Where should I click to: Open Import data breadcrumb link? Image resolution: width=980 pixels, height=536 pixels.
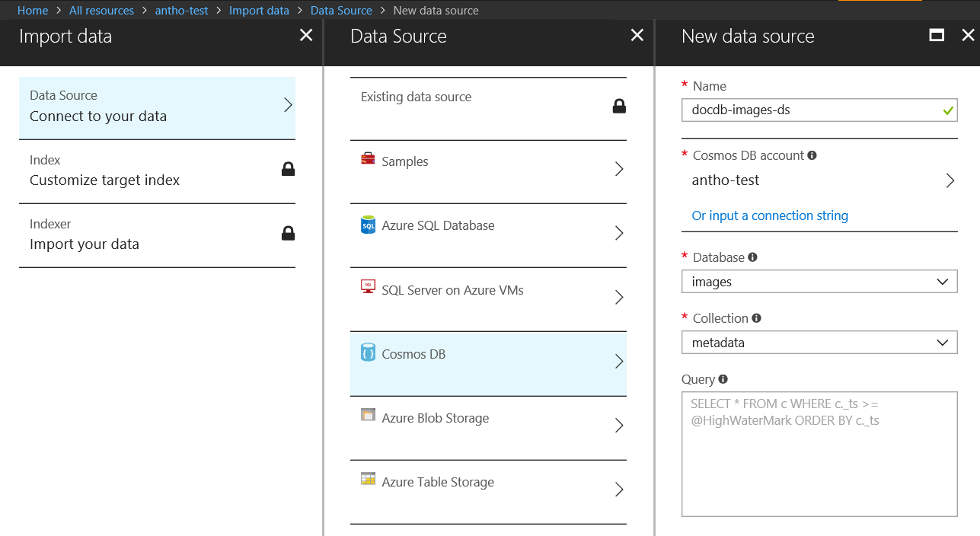259,11
